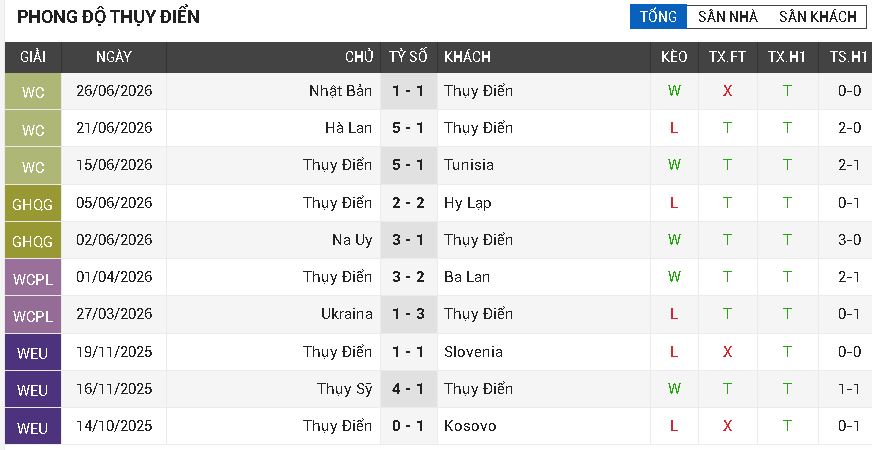Screen dimensions: 872x450
Task: Click the WC badge on 26/06/2026 row
Action: click(33, 92)
